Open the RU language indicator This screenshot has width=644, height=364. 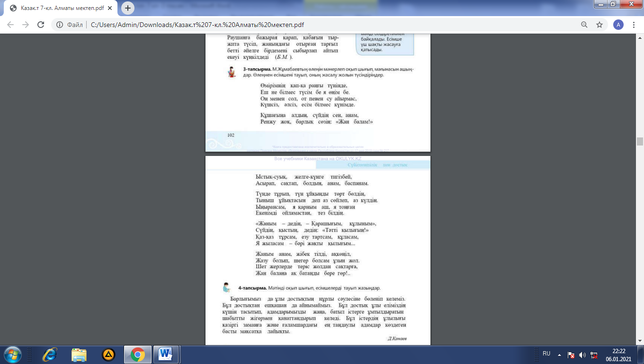[x=546, y=354]
